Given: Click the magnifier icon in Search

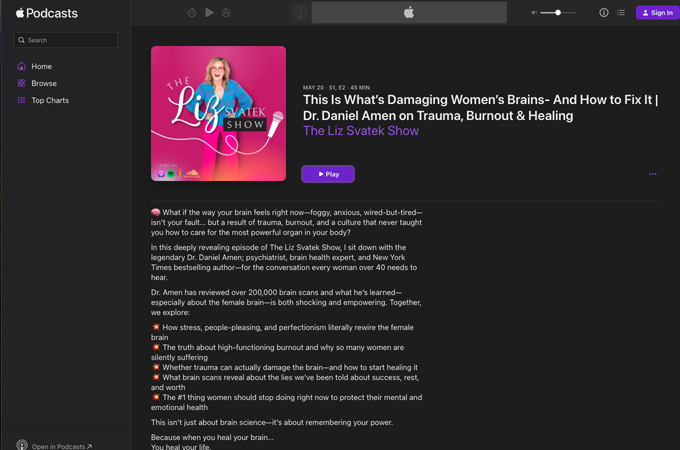Looking at the screenshot, I should (x=21, y=40).
